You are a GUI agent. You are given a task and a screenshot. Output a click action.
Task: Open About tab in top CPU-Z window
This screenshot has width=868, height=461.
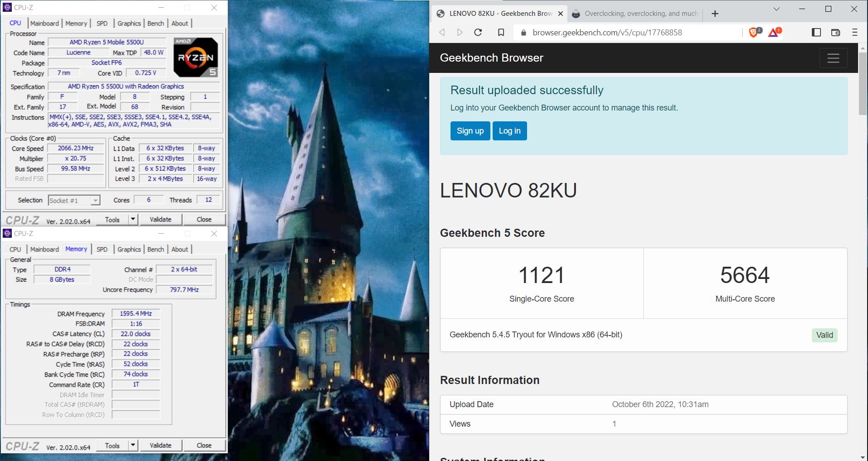coord(179,24)
